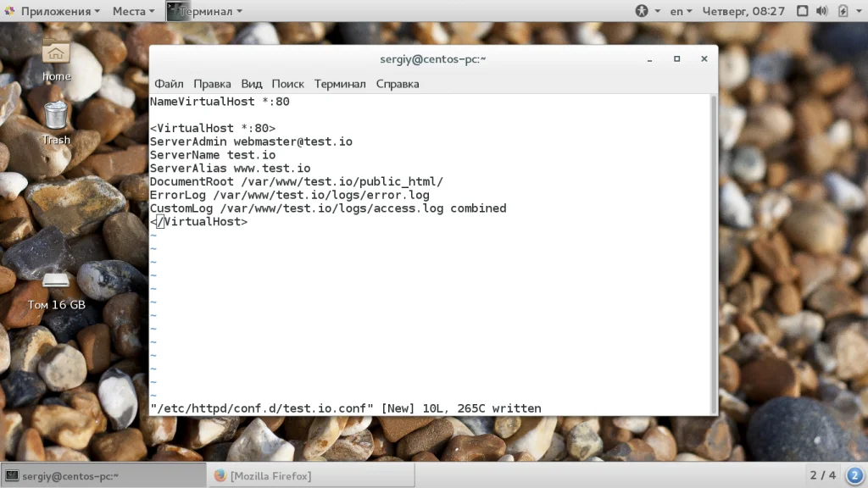Click the Четверг 08:27 clock
Image resolution: width=868 pixels, height=488 pixels.
[x=743, y=11]
